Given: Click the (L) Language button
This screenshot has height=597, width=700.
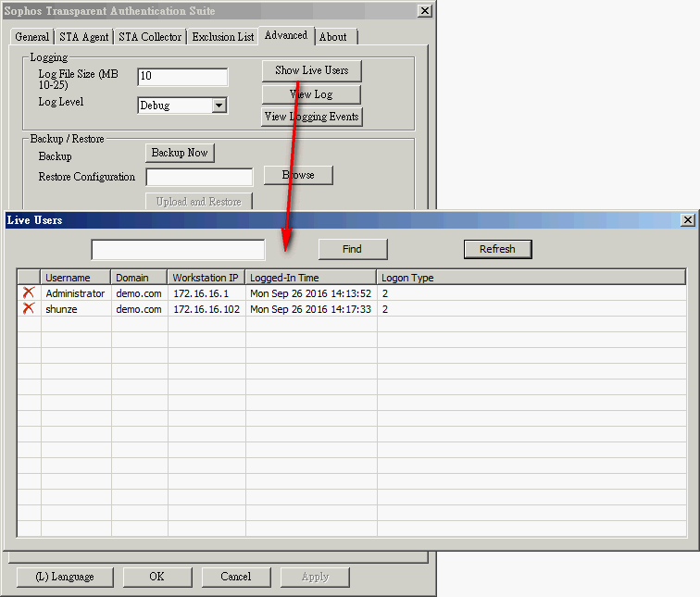Looking at the screenshot, I should [x=65, y=577].
